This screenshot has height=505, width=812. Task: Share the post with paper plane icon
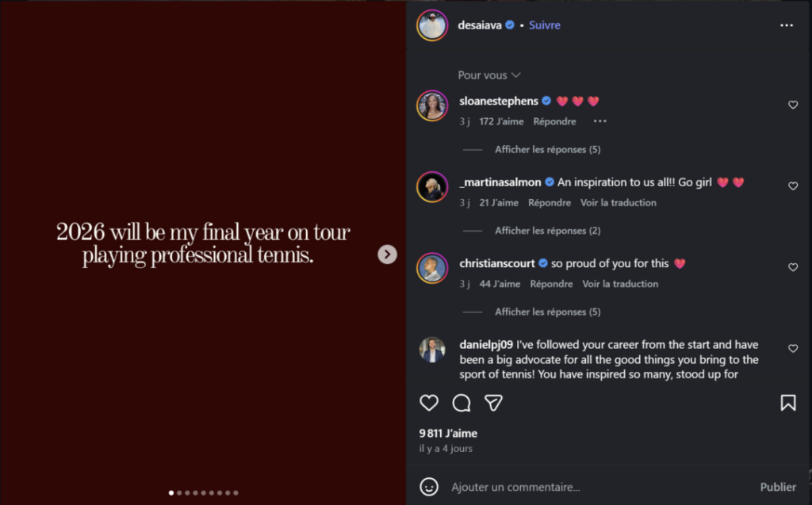tap(493, 403)
